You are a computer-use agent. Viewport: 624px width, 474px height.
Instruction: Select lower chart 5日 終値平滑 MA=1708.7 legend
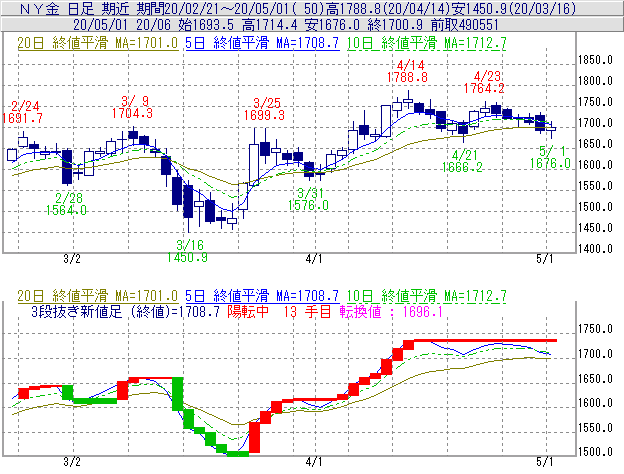tap(262, 296)
